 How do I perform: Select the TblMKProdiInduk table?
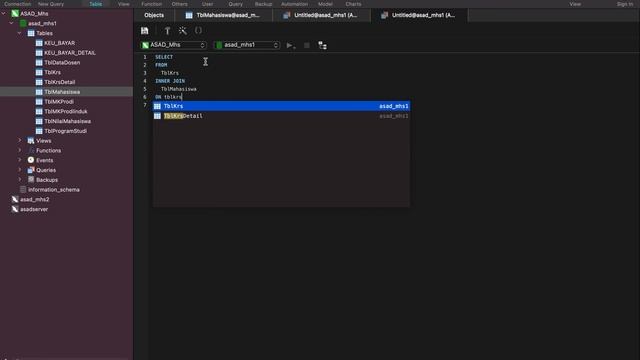pos(66,111)
